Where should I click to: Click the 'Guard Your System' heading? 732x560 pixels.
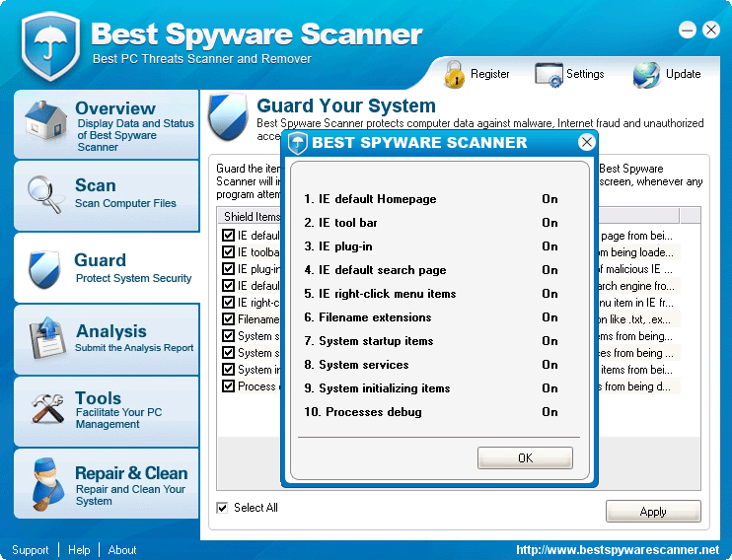click(x=346, y=105)
